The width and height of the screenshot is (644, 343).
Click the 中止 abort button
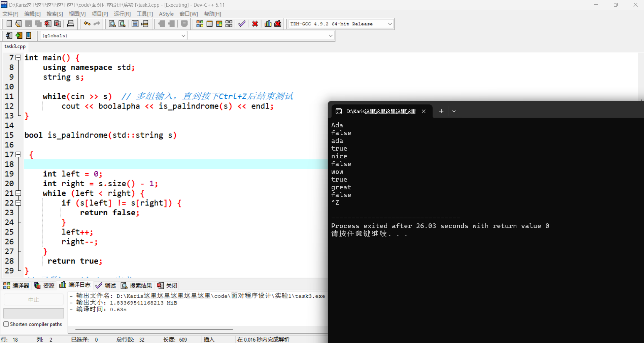coord(34,300)
